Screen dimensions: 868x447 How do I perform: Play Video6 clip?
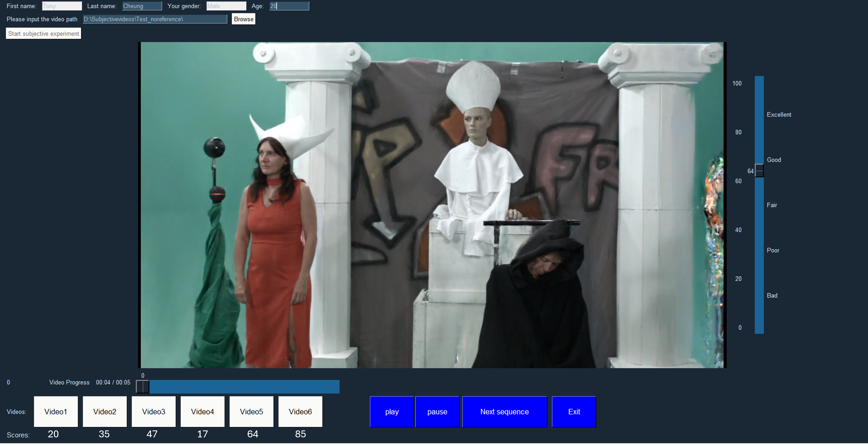point(300,412)
